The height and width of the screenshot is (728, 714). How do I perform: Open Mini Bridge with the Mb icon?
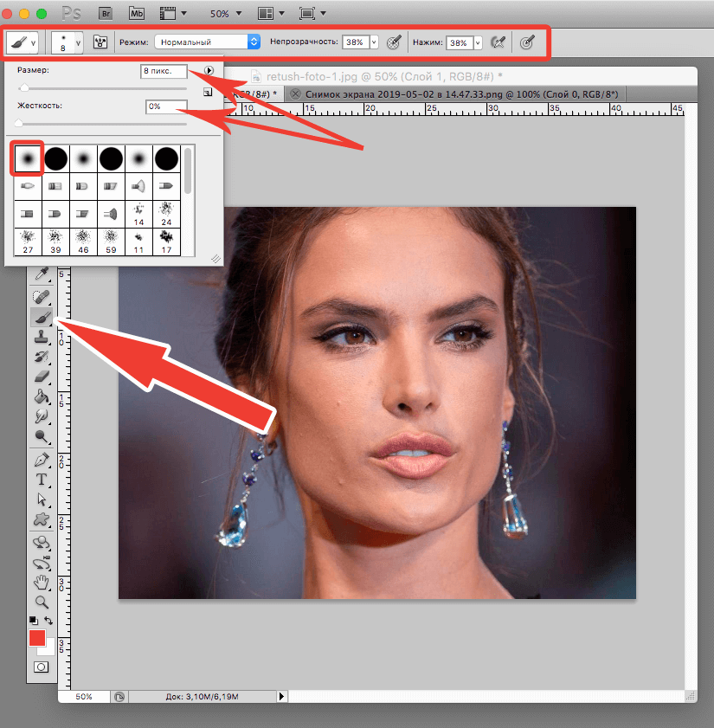point(136,13)
